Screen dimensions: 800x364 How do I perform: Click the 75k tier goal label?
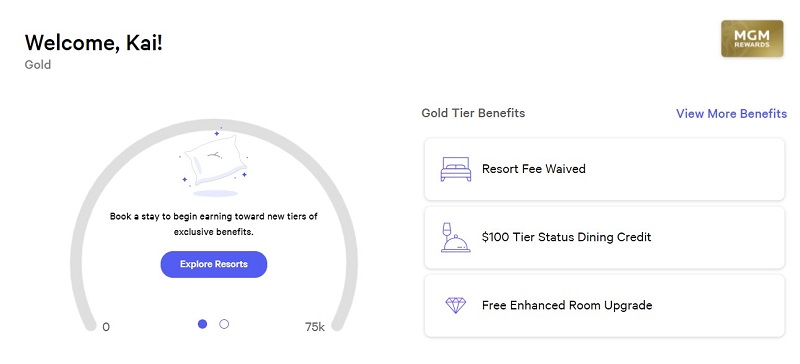[315, 327]
